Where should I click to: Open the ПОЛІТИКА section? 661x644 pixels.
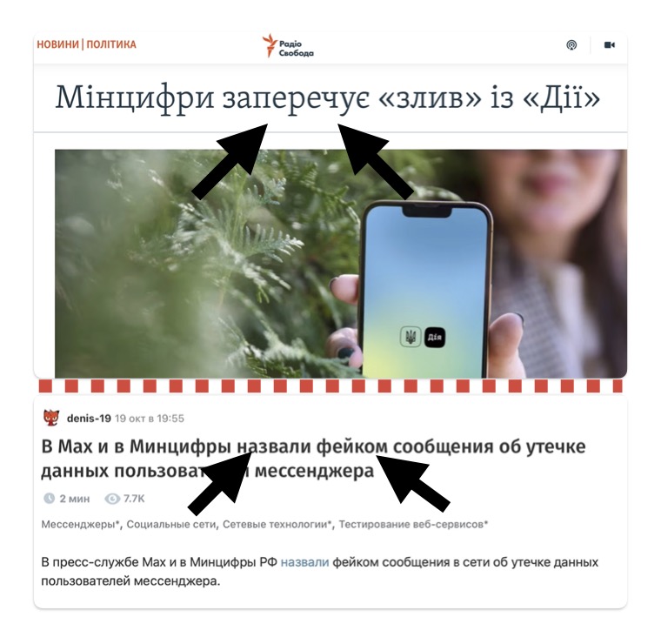click(111, 44)
